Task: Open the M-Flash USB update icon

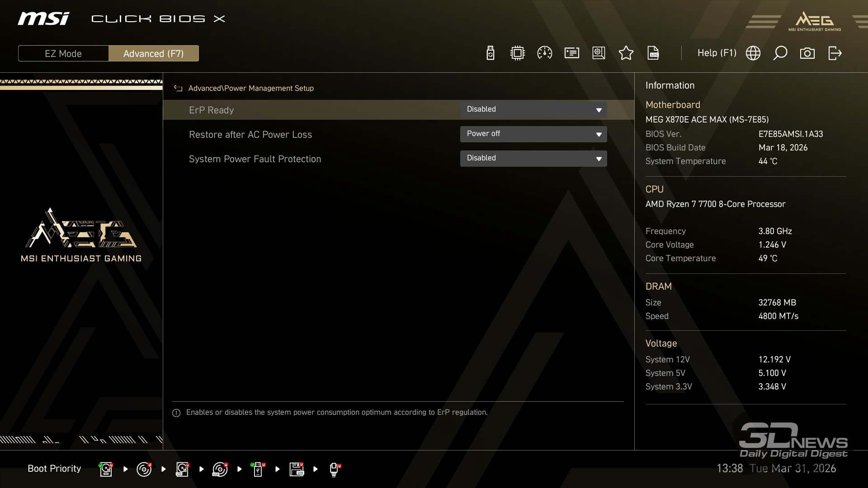Action: click(x=490, y=53)
